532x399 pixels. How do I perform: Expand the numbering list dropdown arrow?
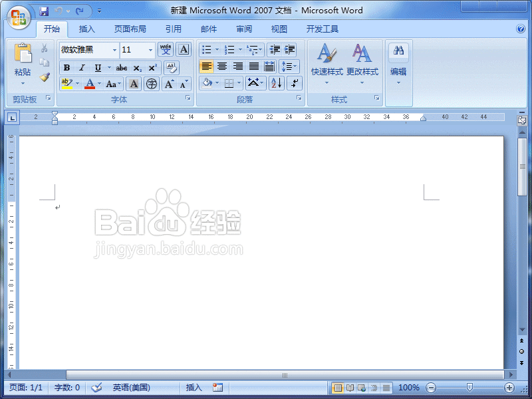click(240, 50)
